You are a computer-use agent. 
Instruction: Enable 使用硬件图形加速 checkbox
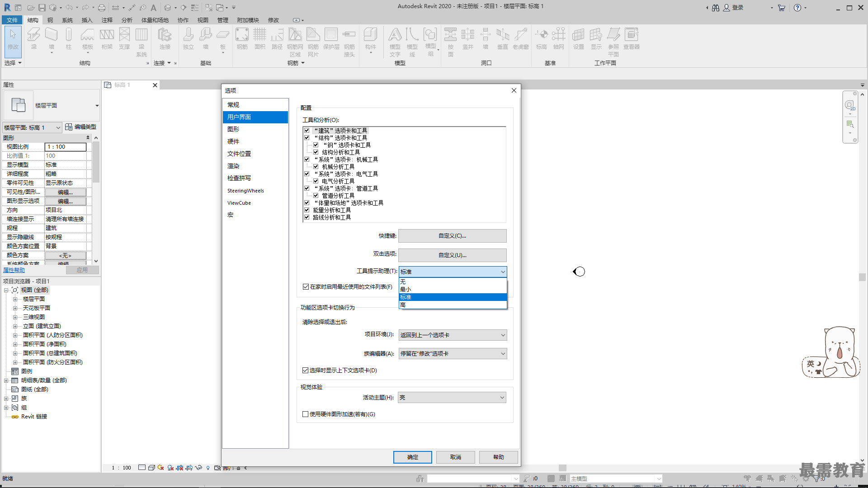pos(306,414)
